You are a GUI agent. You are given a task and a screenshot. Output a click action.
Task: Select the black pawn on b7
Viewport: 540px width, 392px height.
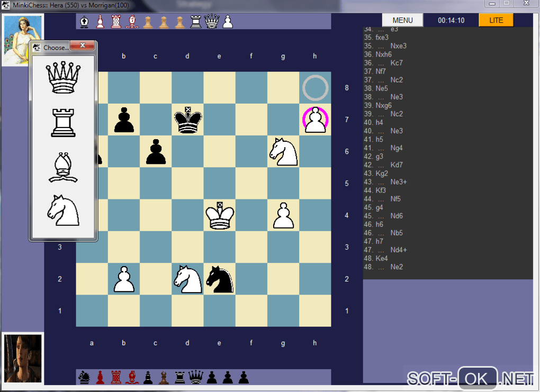click(x=124, y=120)
